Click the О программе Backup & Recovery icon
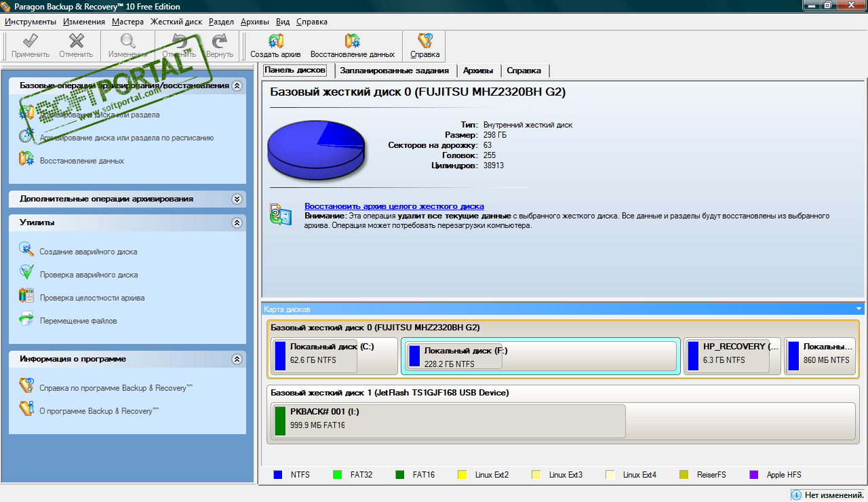This screenshot has height=502, width=868. [x=26, y=409]
